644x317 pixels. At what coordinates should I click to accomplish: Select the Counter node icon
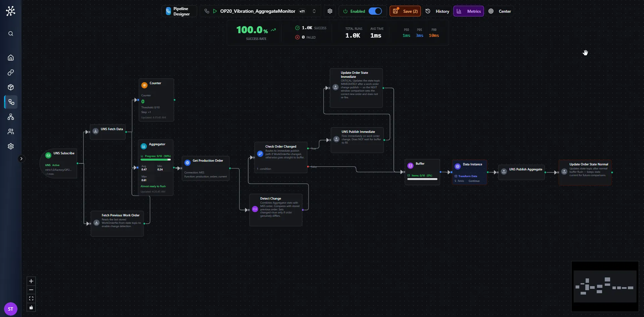(x=144, y=85)
